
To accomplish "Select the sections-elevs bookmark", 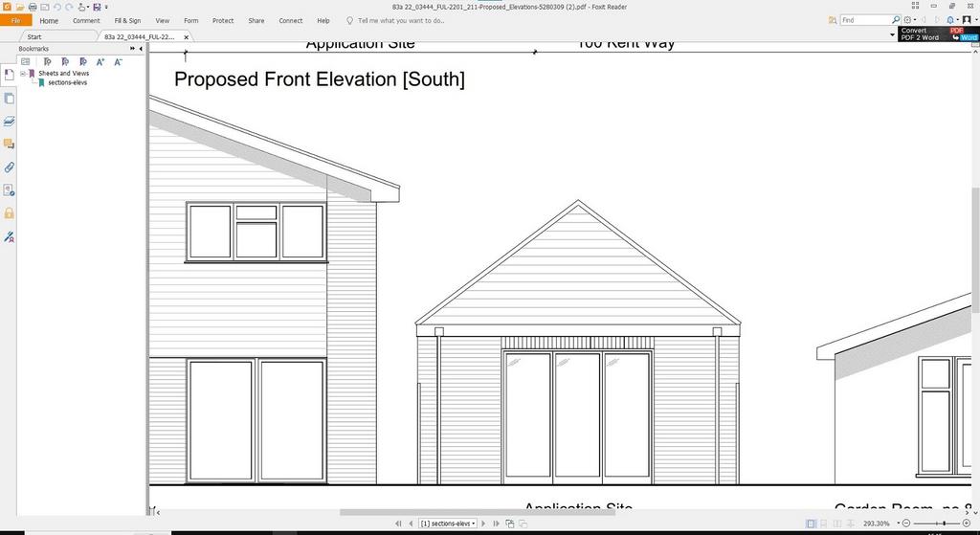I will 68,82.
